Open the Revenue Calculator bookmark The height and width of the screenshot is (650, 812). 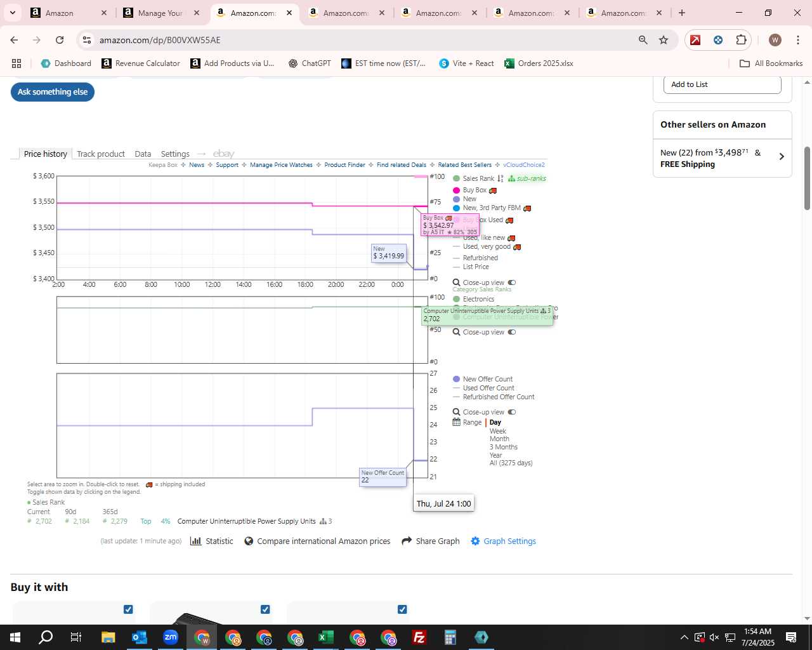(141, 63)
